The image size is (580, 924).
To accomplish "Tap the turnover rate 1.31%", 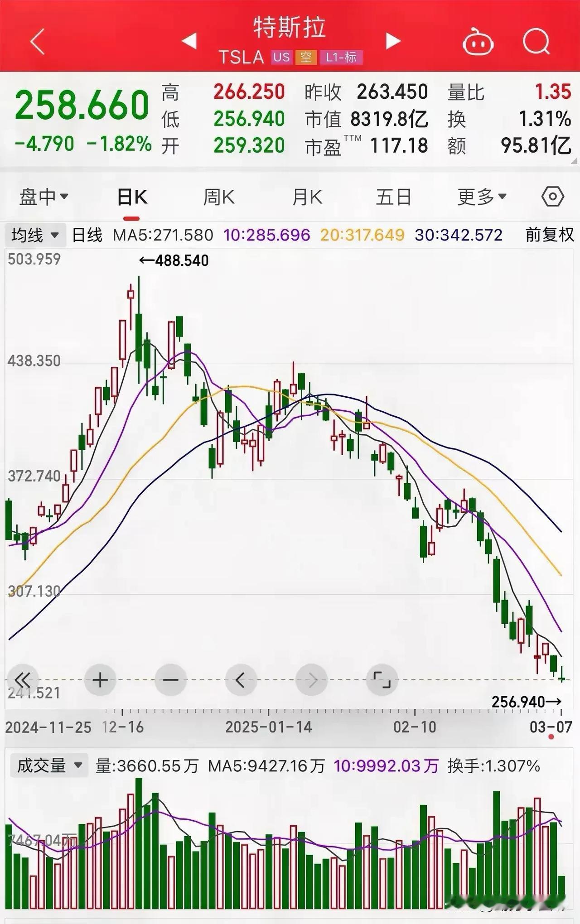I will click(x=545, y=119).
